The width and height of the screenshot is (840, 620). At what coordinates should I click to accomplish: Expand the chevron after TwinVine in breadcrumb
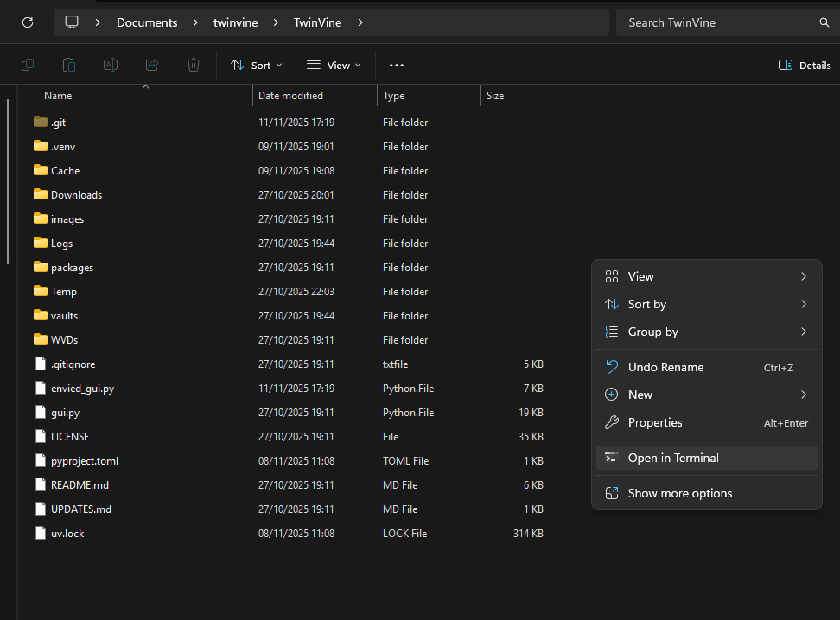click(x=360, y=22)
